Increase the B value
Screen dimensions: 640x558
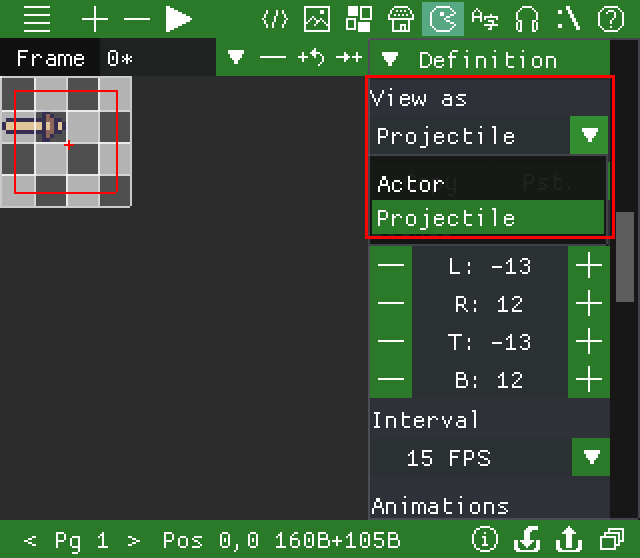pyautogui.click(x=589, y=379)
